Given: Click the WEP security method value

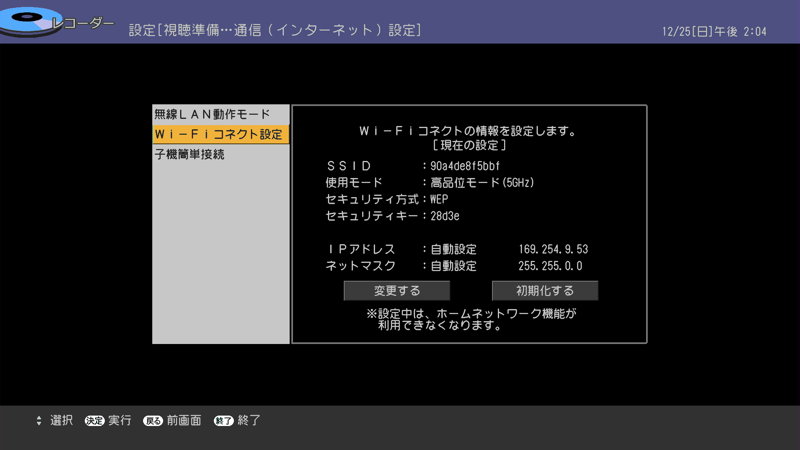Looking at the screenshot, I should 439,199.
